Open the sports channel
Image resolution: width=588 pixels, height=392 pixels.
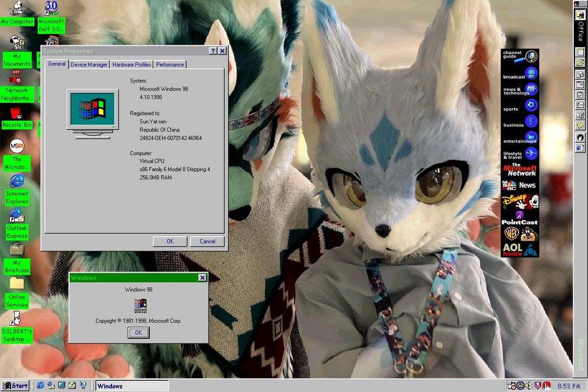click(x=520, y=105)
